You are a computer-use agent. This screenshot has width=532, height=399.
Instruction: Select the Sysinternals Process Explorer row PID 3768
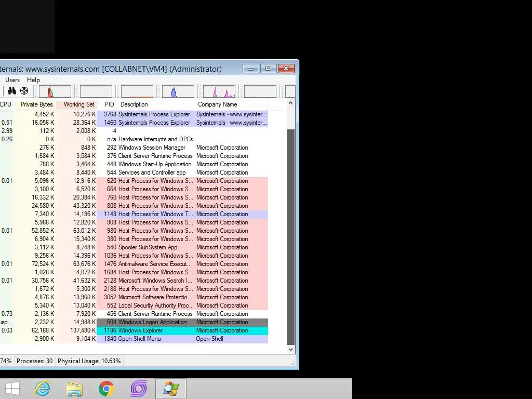[134, 114]
